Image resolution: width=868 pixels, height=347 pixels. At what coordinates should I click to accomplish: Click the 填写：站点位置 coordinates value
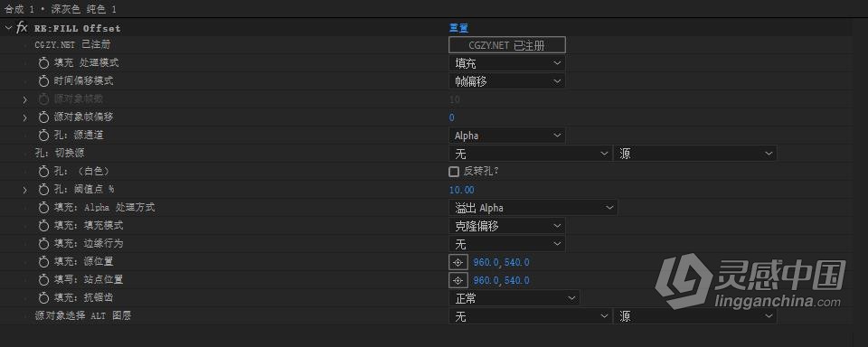click(502, 281)
